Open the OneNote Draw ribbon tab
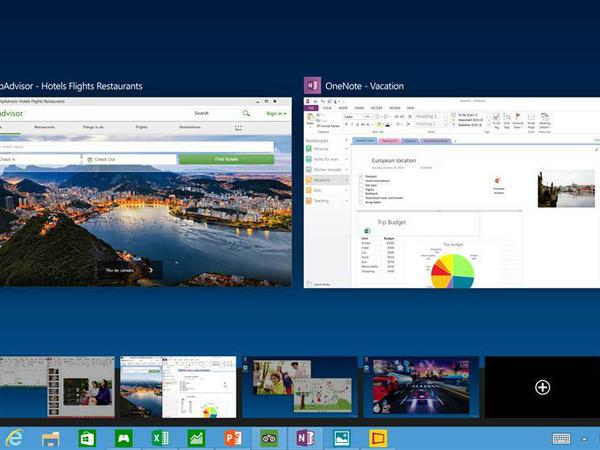Image resolution: width=600 pixels, height=450 pixels. pos(359,108)
